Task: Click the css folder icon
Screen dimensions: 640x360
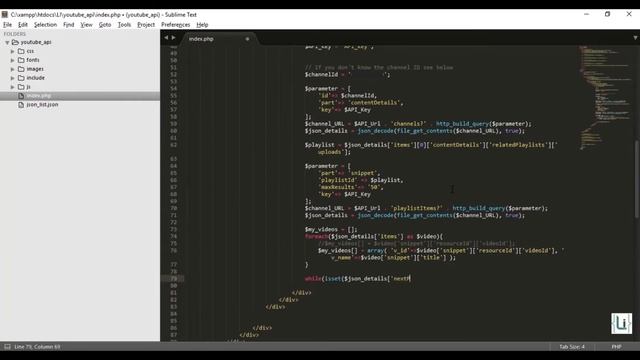Action: tap(21, 51)
